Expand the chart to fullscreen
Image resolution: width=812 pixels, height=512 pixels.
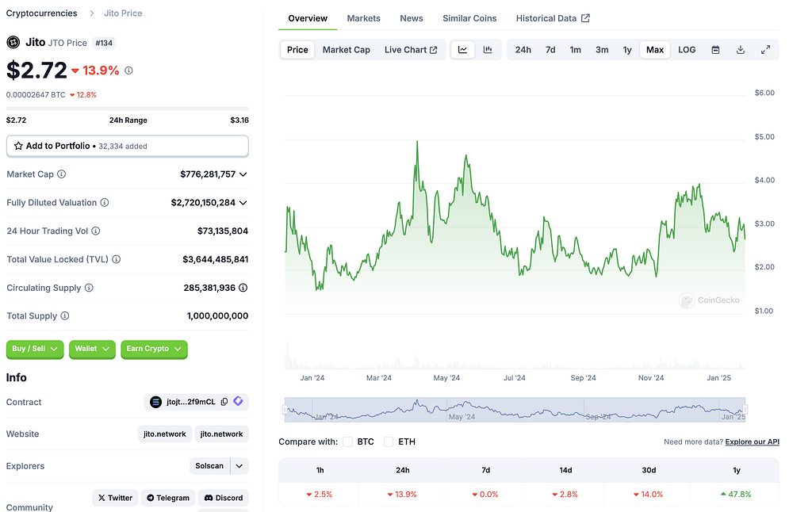[x=765, y=50]
